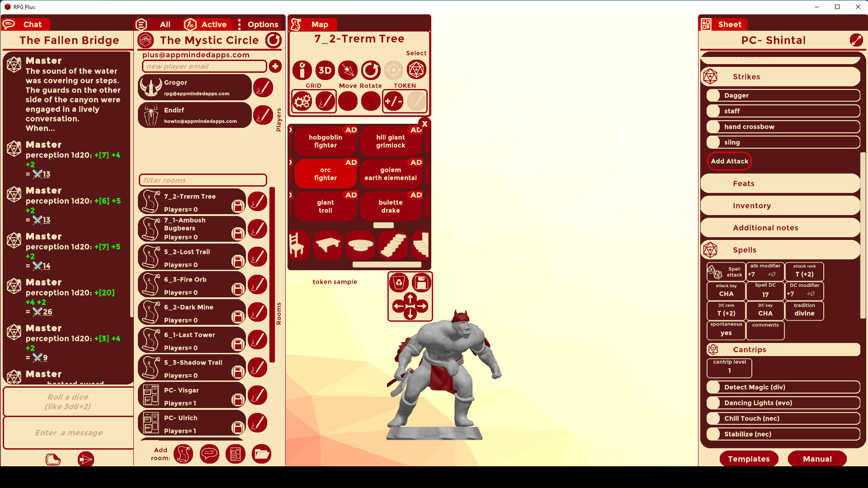Click the Add Attack button
868x488 pixels.
click(x=729, y=161)
